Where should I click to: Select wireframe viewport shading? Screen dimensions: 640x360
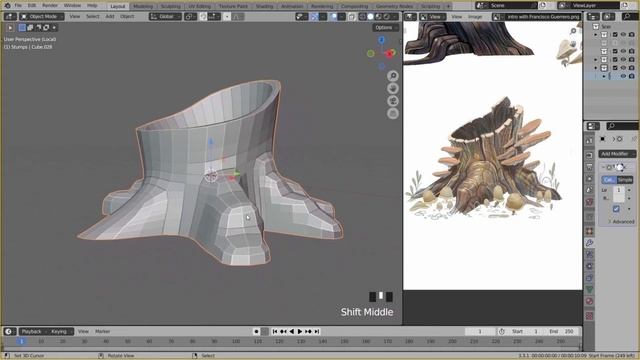362,17
